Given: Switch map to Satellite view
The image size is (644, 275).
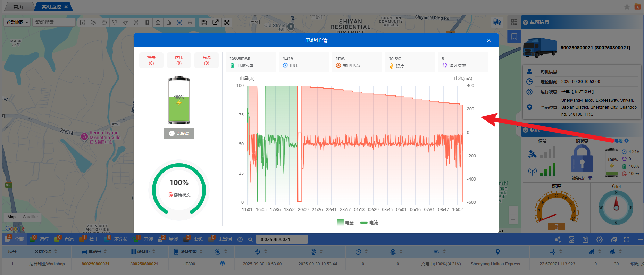Looking at the screenshot, I should coord(31,217).
